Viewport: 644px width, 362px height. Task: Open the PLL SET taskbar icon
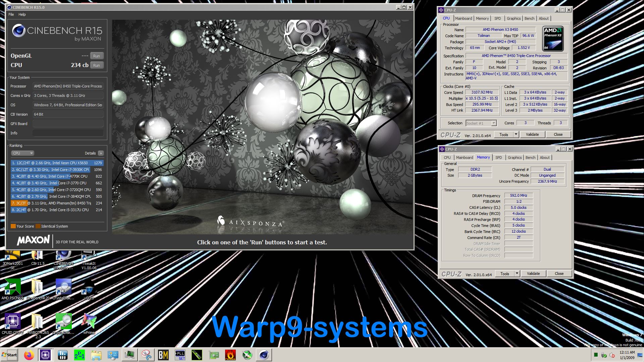180,355
